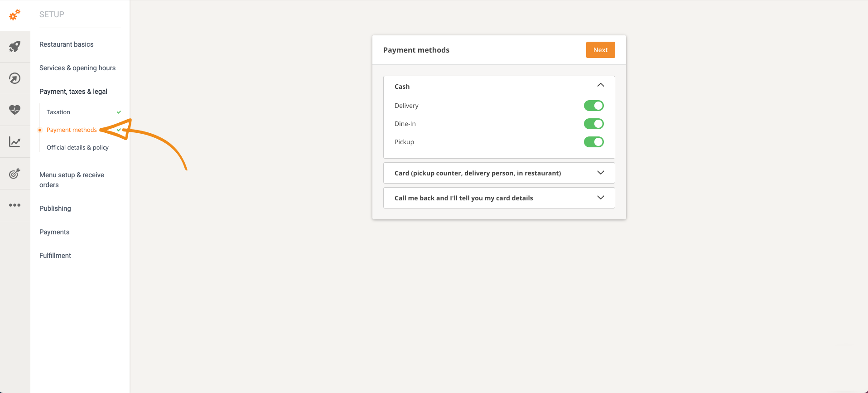Open Restaurant basics section
Screen dimensions: 868x393
tap(67, 44)
